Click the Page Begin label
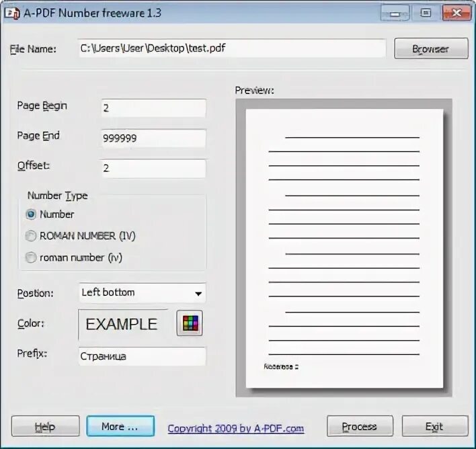 click(x=42, y=106)
